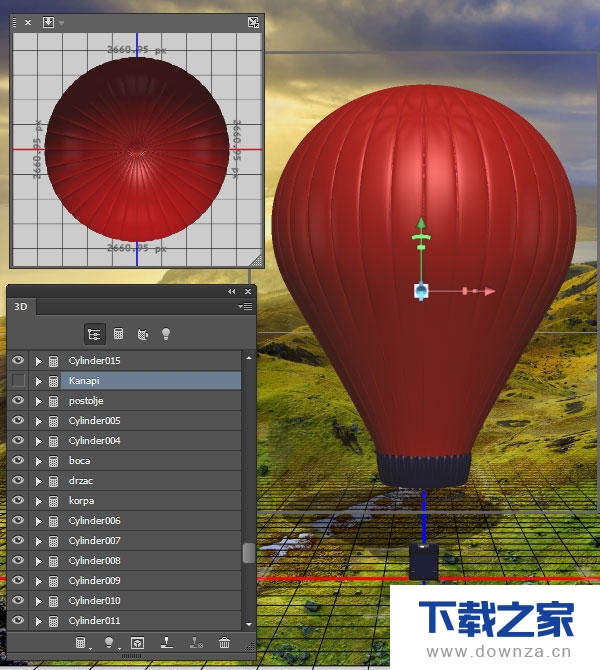Click the 3D panel scrollbar thumb

(x=249, y=552)
